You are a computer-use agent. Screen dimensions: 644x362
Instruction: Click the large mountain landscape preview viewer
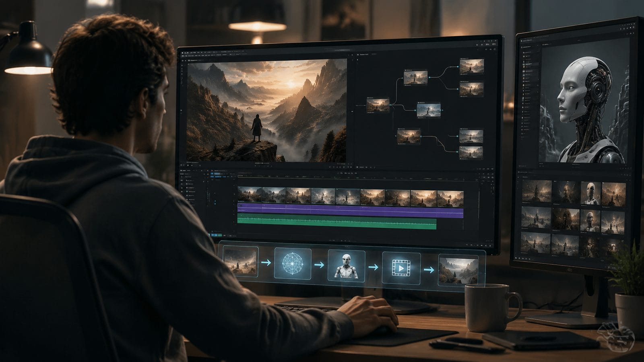267,111
